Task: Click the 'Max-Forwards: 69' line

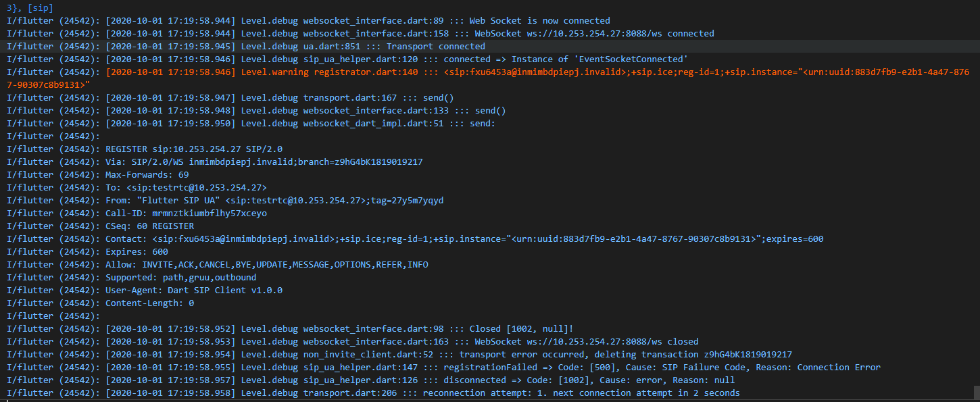Action: point(97,174)
